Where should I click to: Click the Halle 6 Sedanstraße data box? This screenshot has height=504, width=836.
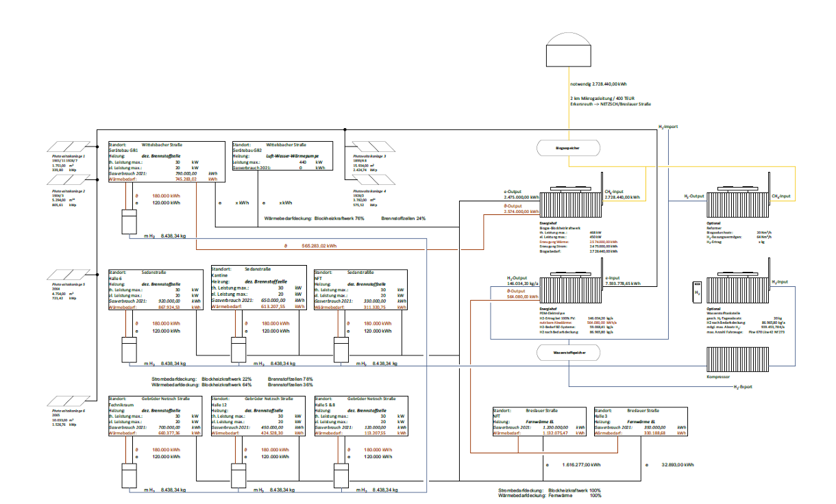(157, 290)
